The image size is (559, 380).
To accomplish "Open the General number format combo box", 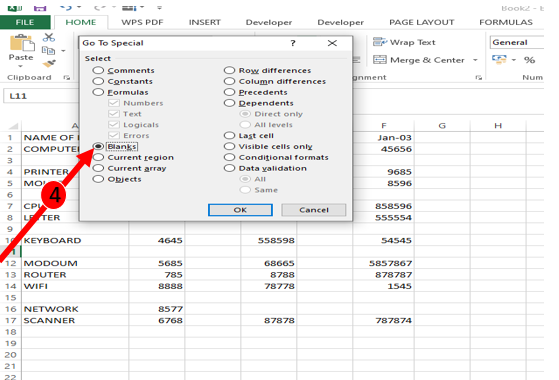I will (x=517, y=42).
